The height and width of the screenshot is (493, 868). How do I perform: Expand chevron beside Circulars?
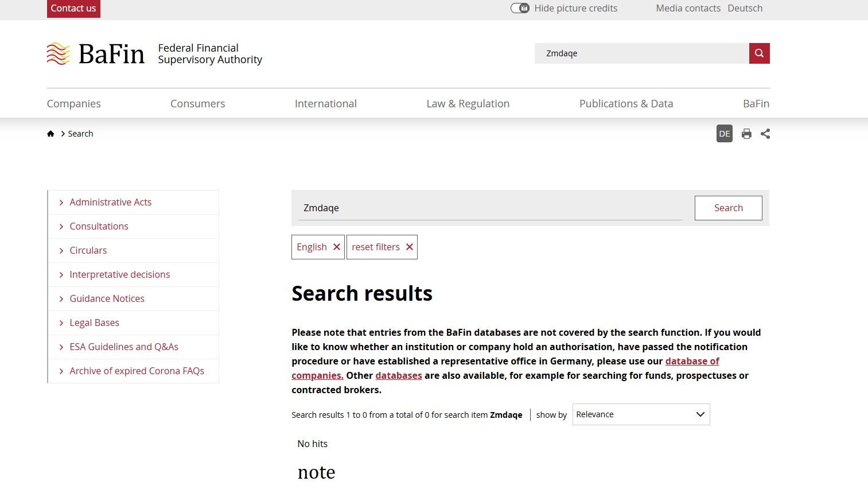[61, 251]
